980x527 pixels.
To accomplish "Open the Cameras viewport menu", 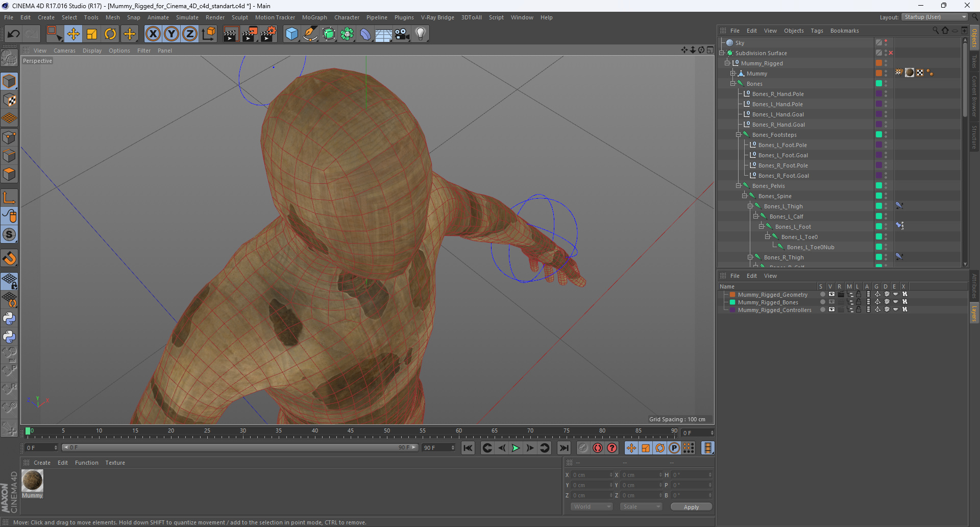I will pyautogui.click(x=64, y=51).
